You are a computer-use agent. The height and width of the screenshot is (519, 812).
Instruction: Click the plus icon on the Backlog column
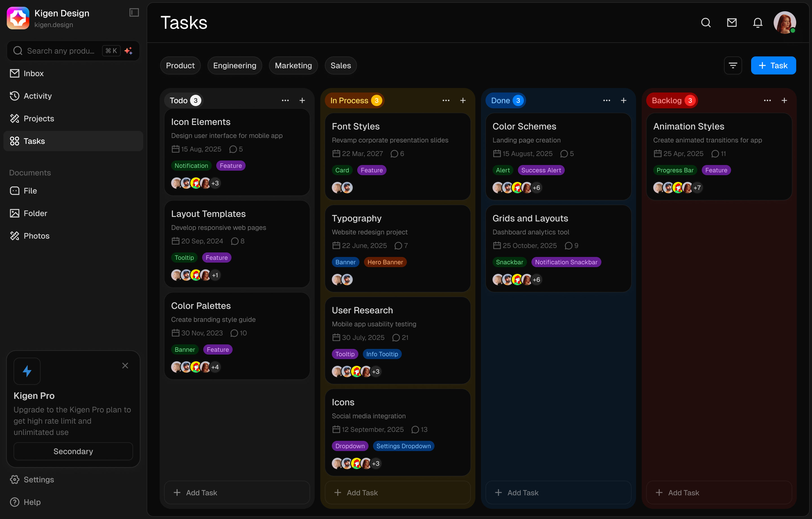785,100
